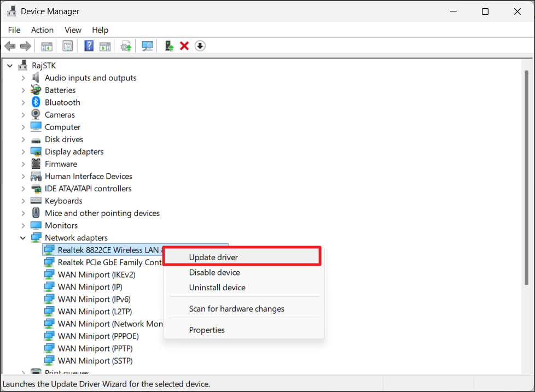Click Uninstall device in context menu
Screen dimensions: 535x392
217,288
